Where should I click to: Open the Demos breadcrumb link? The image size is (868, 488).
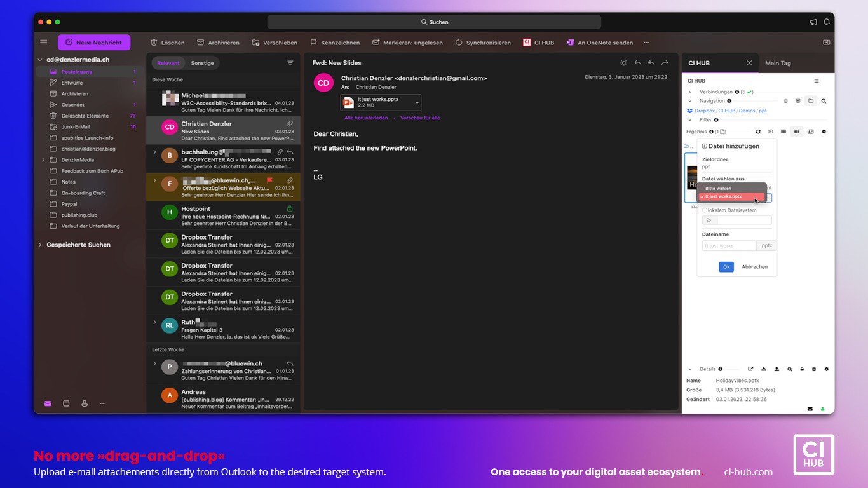coord(747,111)
